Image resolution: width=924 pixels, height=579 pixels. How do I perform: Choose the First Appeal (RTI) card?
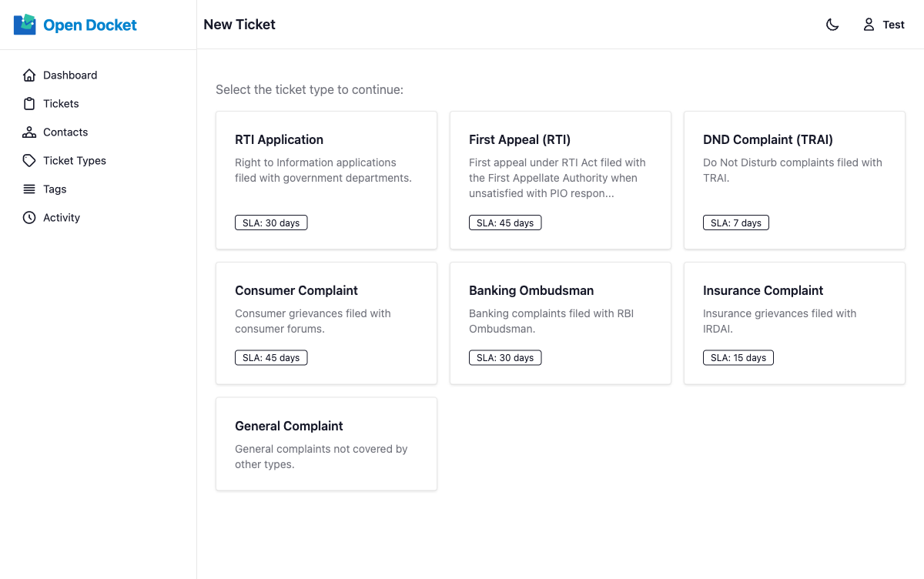click(560, 179)
